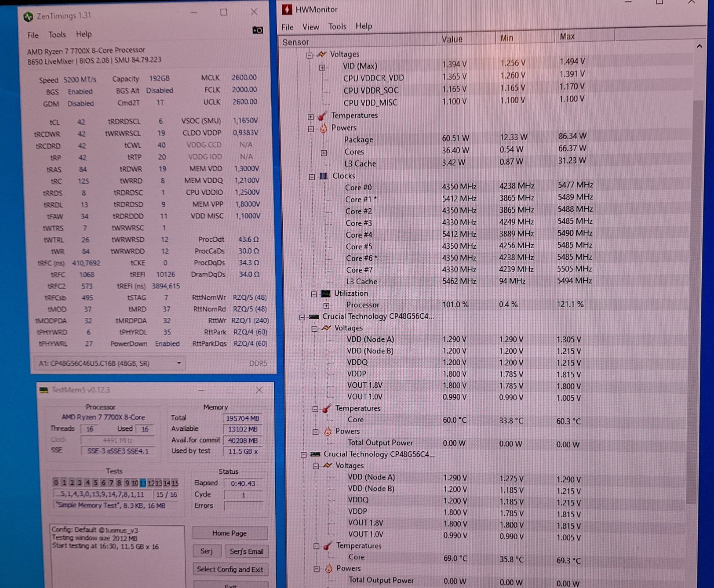Expand the CPU Temperatures tree node
This screenshot has height=588, width=714.
click(311, 116)
